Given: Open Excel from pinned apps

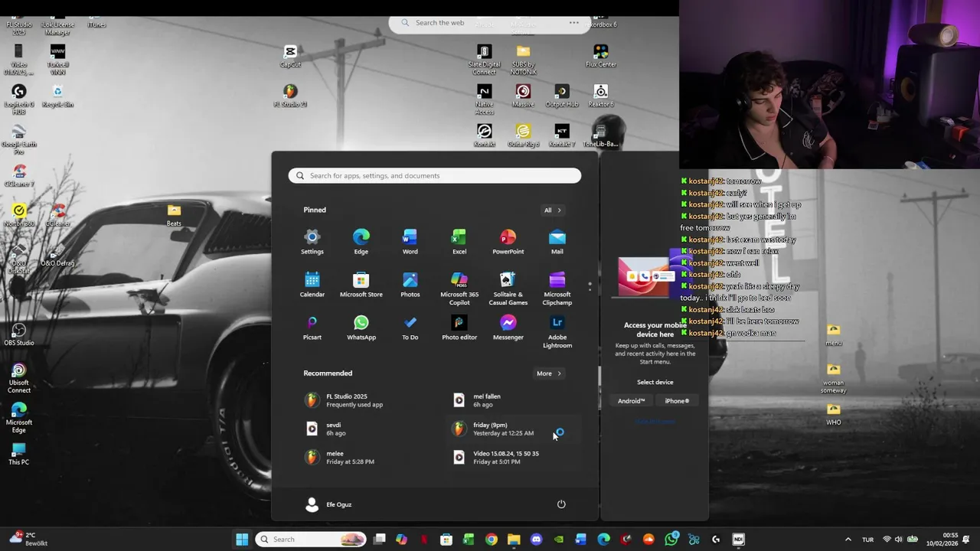Looking at the screenshot, I should pos(459,242).
